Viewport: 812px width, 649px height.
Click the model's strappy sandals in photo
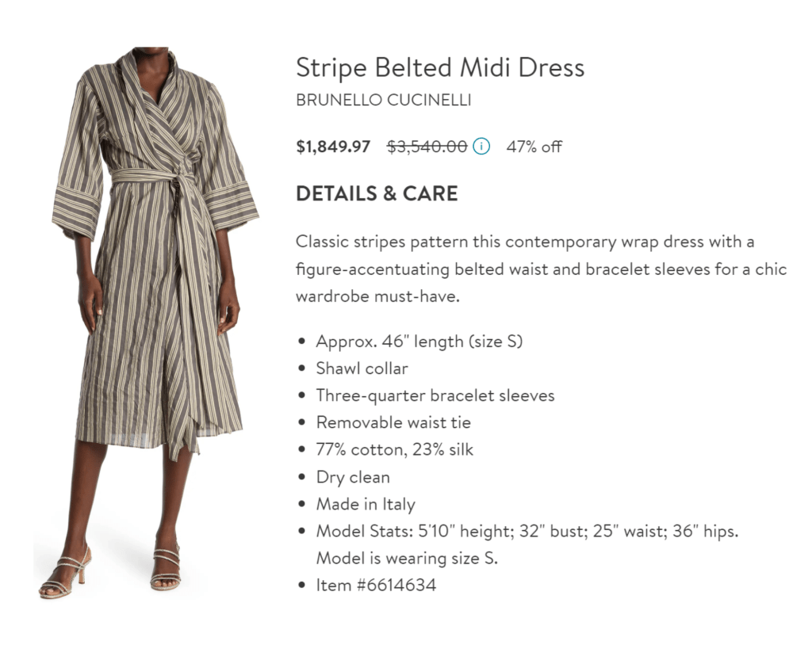(165, 571)
